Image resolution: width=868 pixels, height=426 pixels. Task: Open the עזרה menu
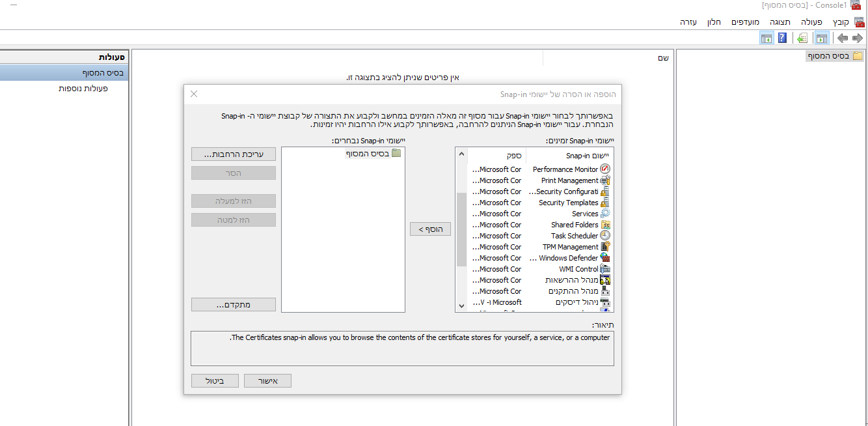tap(688, 21)
